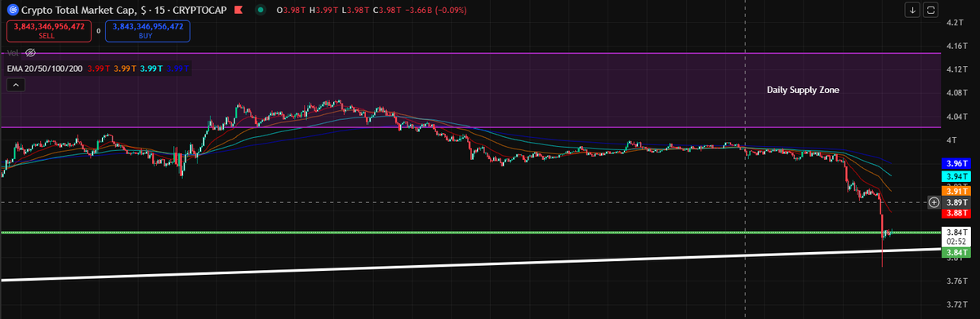Click the plus icon on price axis
The height and width of the screenshot is (319, 980).
coord(934,202)
